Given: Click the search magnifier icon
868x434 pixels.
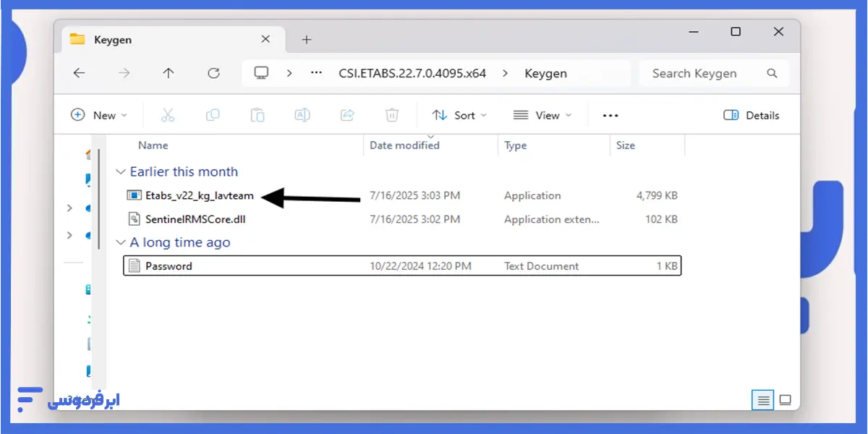Looking at the screenshot, I should 772,73.
